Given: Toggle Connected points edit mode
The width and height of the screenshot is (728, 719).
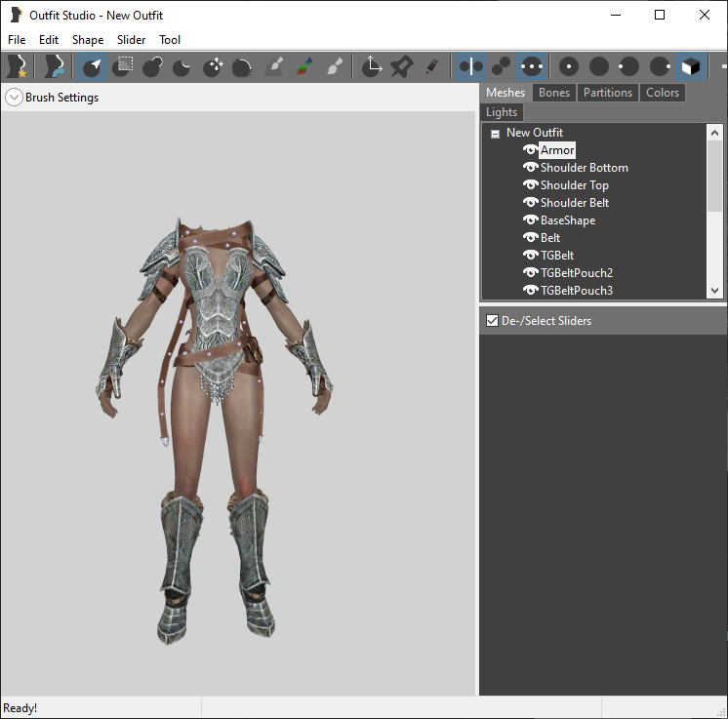Looking at the screenshot, I should pyautogui.click(x=501, y=66).
